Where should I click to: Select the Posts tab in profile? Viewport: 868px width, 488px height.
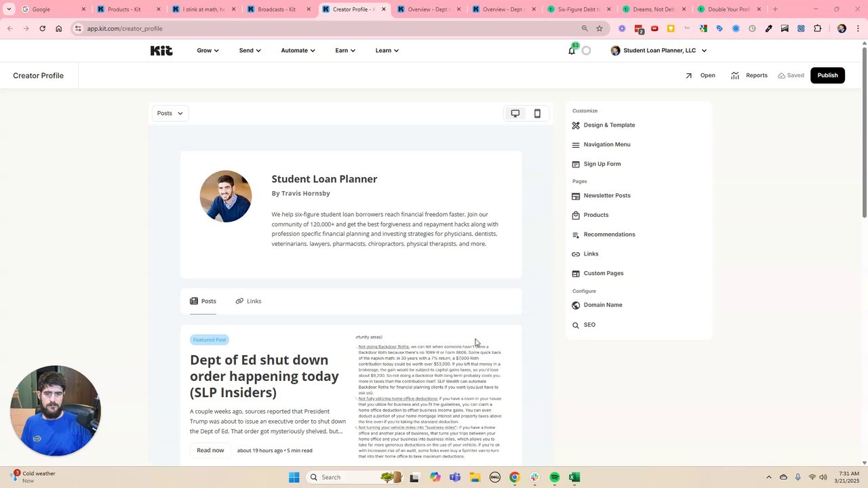pyautogui.click(x=203, y=301)
